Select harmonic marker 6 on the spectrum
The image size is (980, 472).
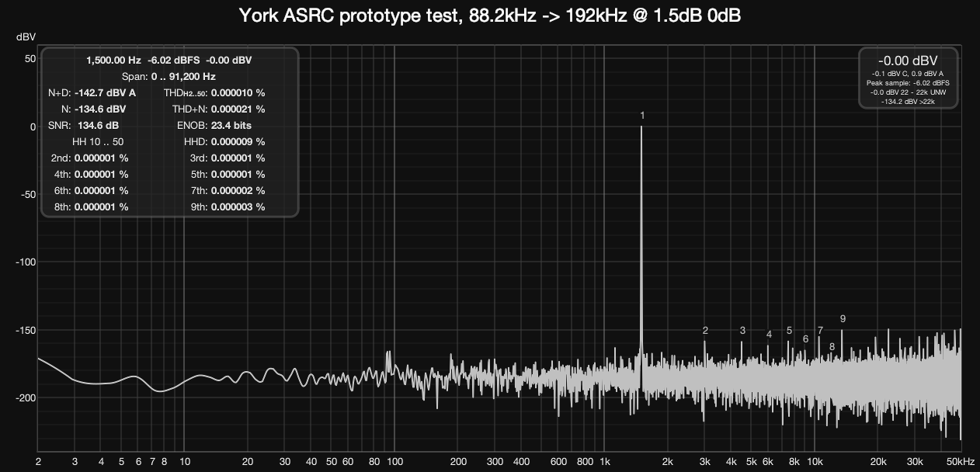[x=805, y=339]
